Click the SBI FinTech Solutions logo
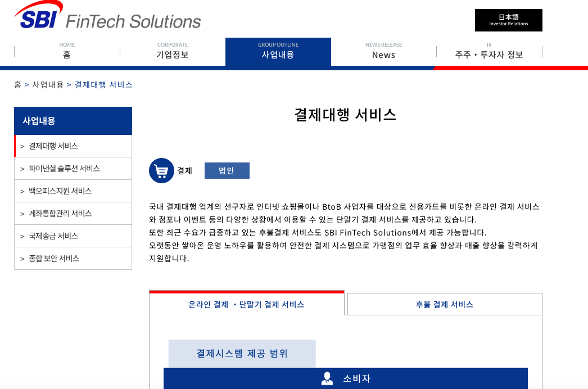Viewport: 588px width, 389px height. tap(107, 16)
